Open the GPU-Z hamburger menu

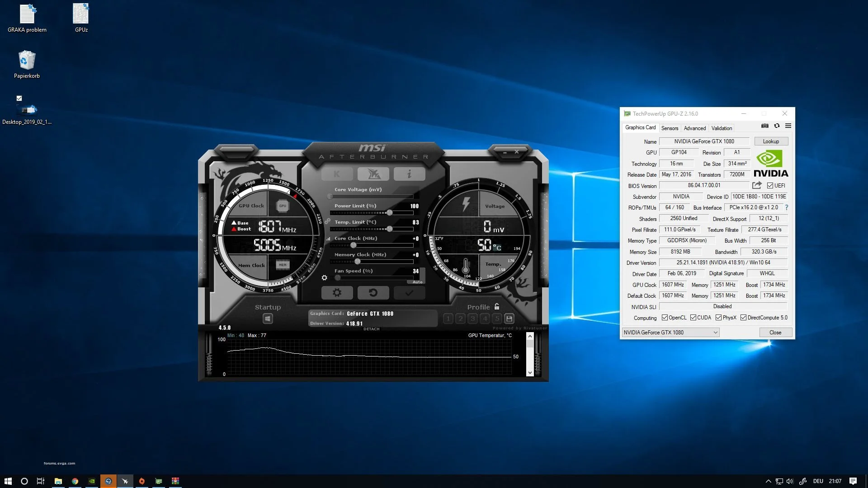(x=788, y=126)
